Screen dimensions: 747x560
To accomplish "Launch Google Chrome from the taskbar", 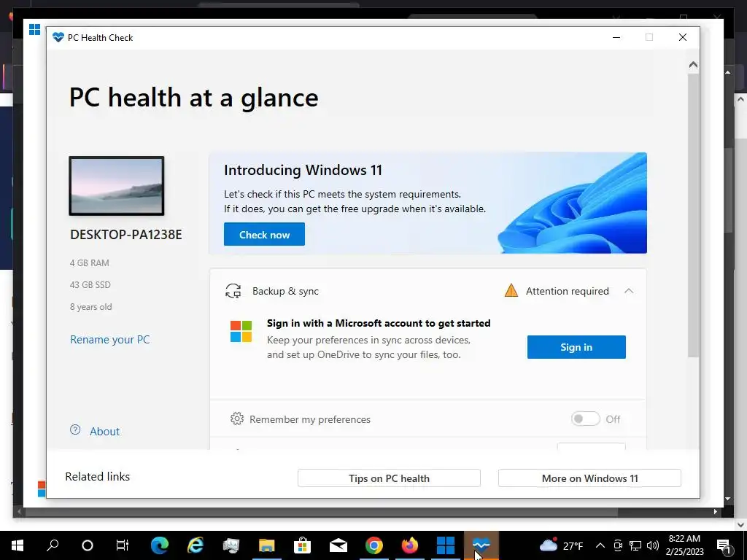I will (374, 545).
